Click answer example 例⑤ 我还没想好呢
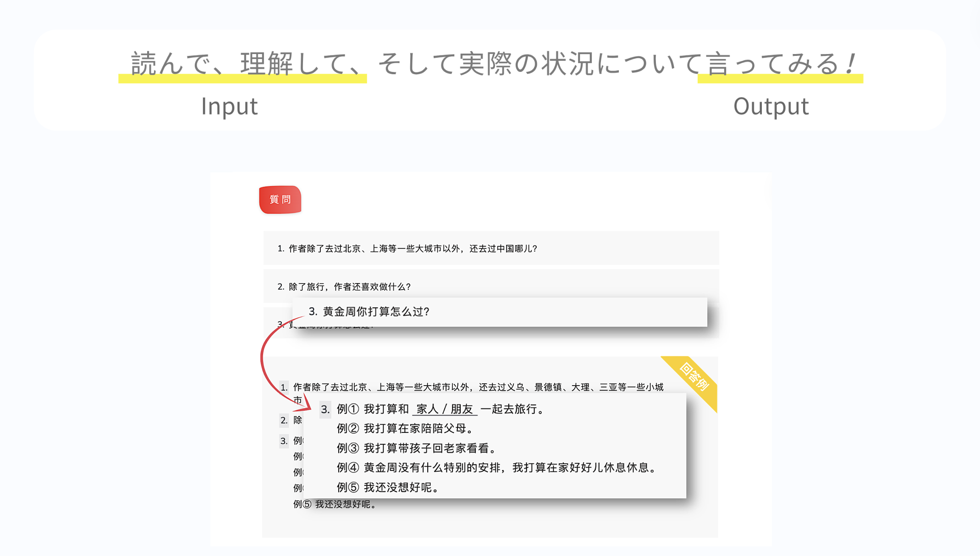 pos(388,487)
